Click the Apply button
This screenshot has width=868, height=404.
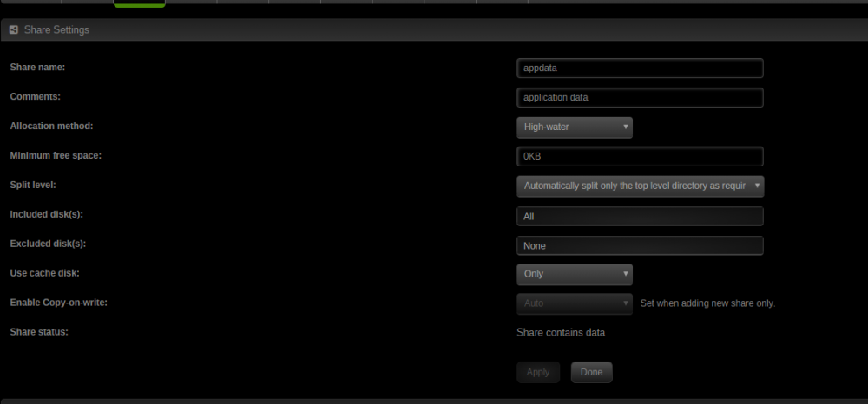pos(538,373)
